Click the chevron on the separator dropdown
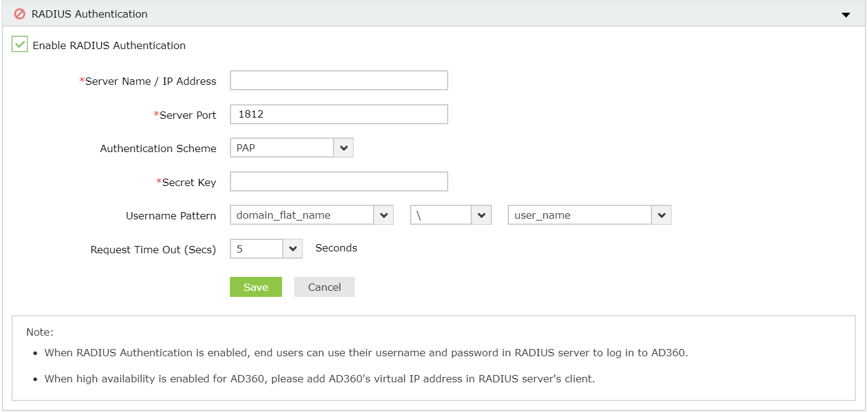 [482, 214]
